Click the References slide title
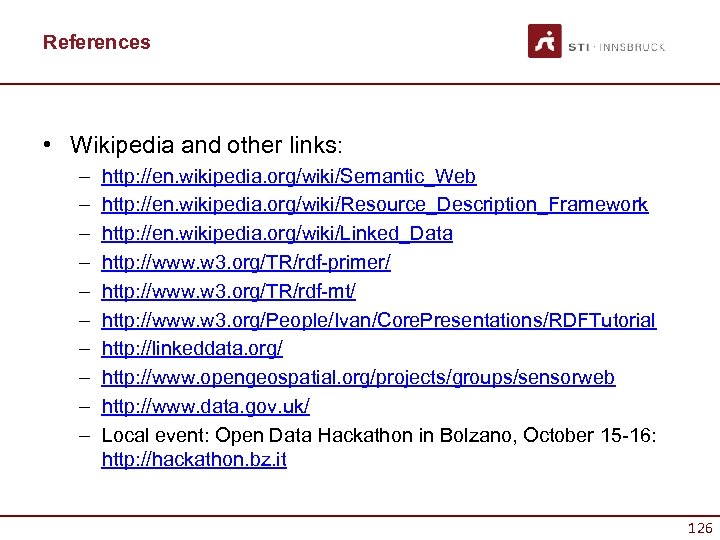This screenshot has height=540, width=720. tap(96, 42)
